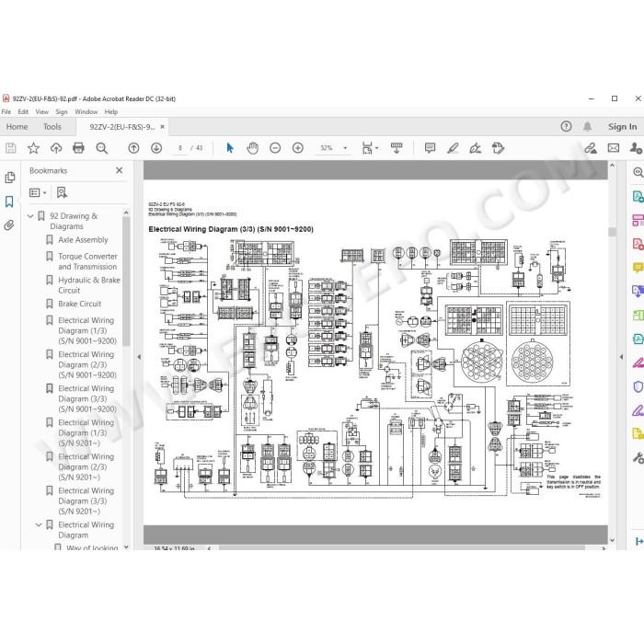This screenshot has width=644, height=644.
Task: Open the Brake Circuit bookmark
Action: (80, 304)
